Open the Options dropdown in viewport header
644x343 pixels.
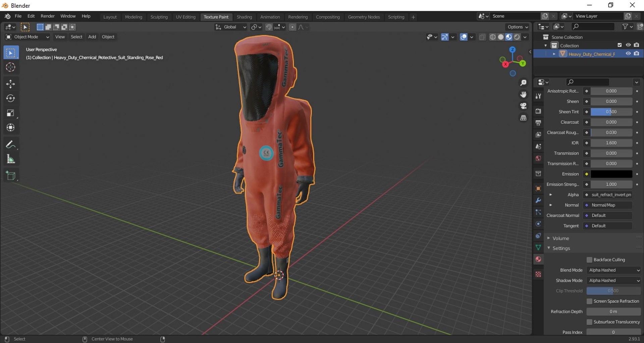click(518, 27)
